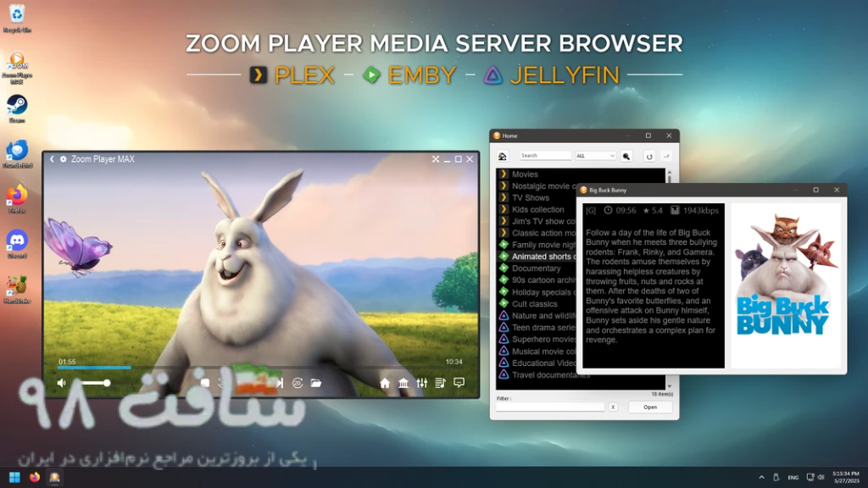Click the Big Buck Bunny poster image
Image resolution: width=868 pixels, height=488 pixels.
pos(786,285)
